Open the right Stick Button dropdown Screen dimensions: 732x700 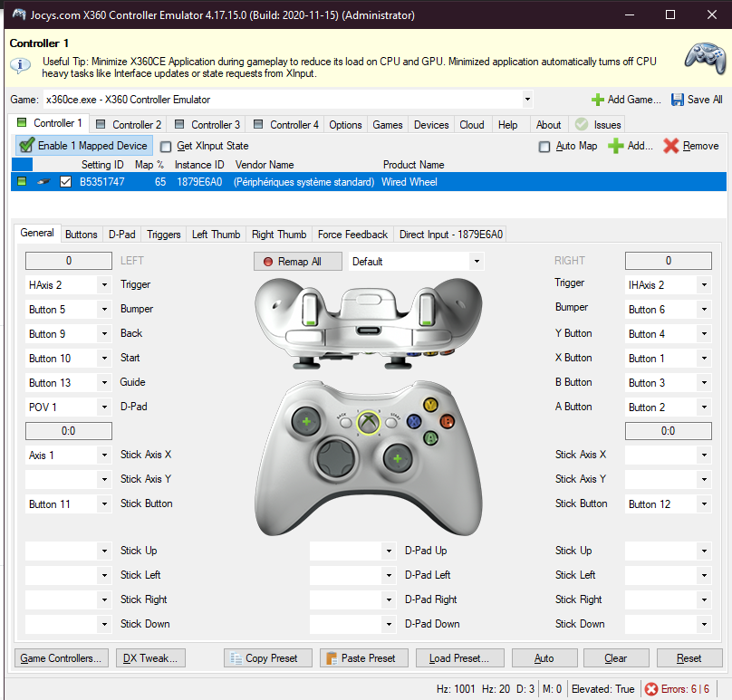coord(704,504)
